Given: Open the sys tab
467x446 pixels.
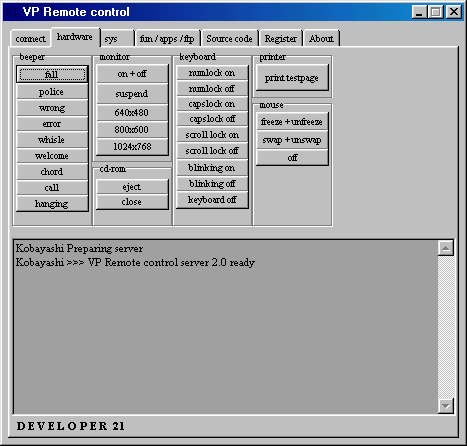Looking at the screenshot, I should click(x=117, y=39).
